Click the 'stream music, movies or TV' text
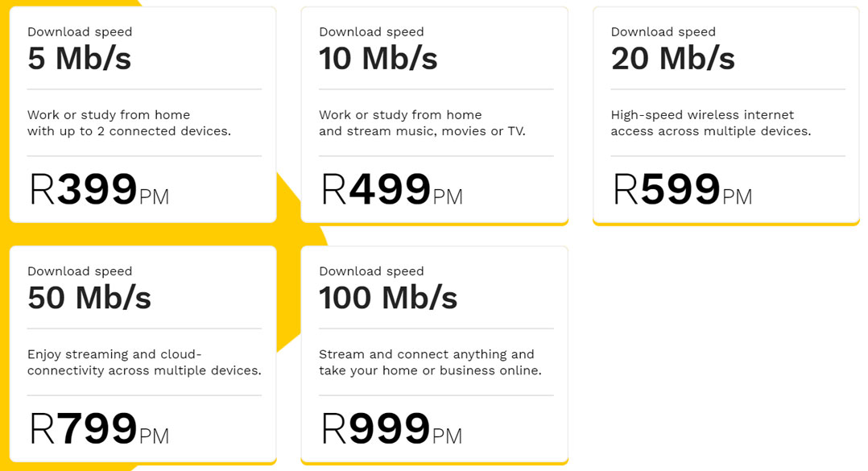 point(422,130)
